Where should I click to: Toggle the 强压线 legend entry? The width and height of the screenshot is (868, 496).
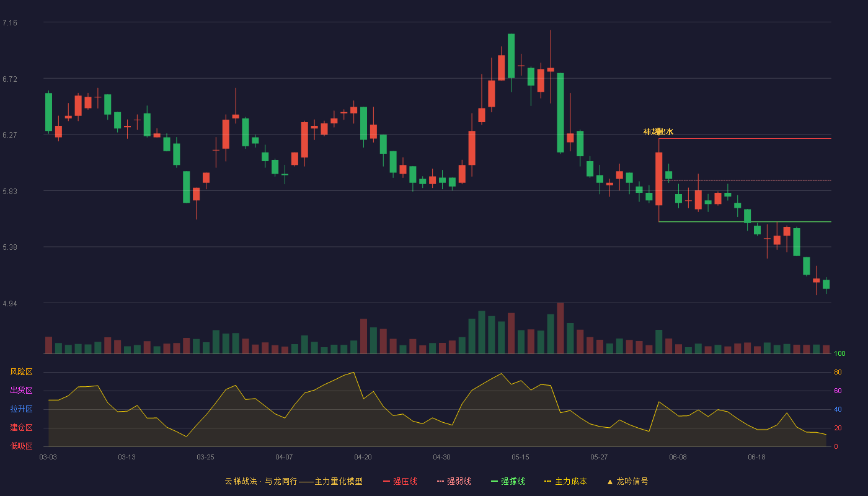400,481
